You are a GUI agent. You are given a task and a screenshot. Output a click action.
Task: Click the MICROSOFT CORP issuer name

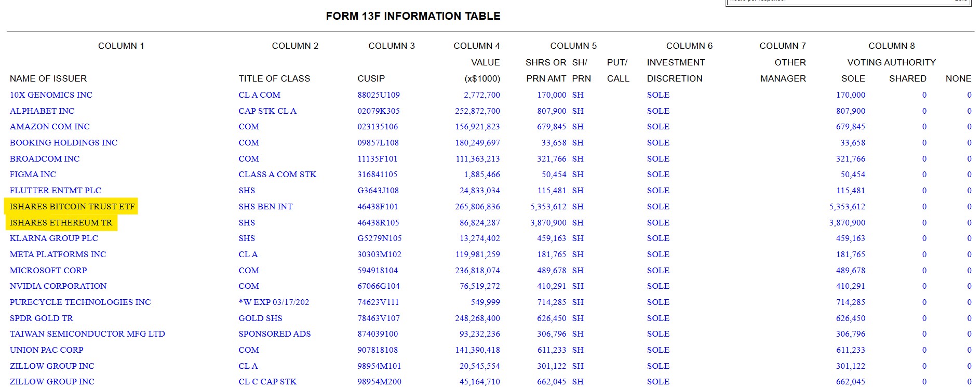tap(48, 271)
